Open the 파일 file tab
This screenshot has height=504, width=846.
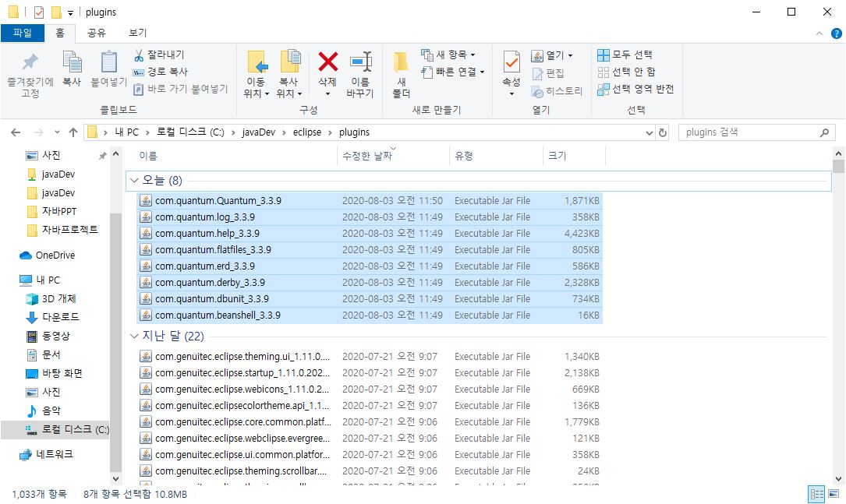23,33
